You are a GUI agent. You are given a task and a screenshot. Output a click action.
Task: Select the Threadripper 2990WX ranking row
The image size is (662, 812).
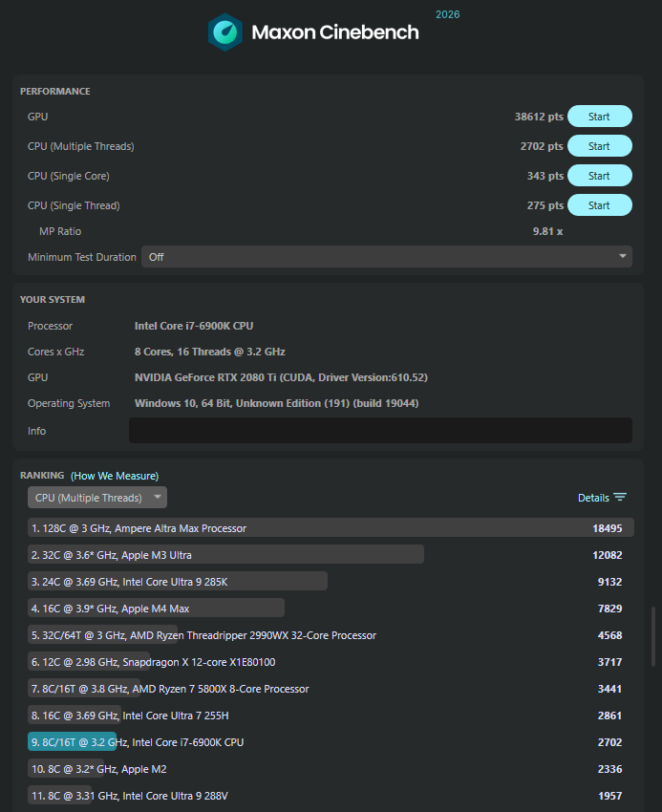coord(331,635)
